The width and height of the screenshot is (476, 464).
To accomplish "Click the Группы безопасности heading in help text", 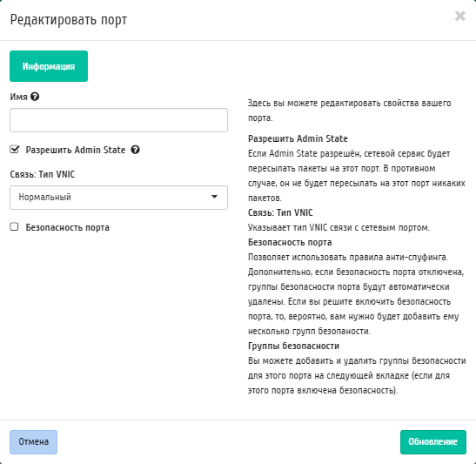I will pyautogui.click(x=293, y=346).
